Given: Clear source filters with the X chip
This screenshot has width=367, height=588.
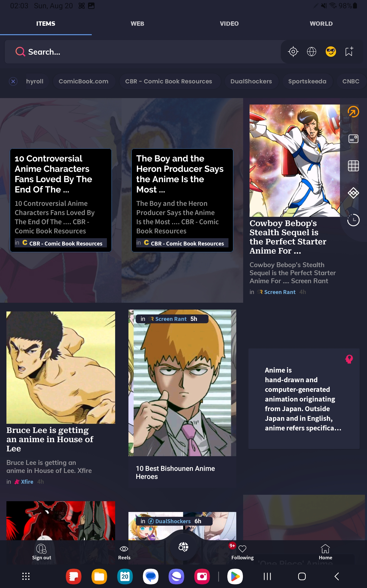Looking at the screenshot, I should (x=13, y=81).
